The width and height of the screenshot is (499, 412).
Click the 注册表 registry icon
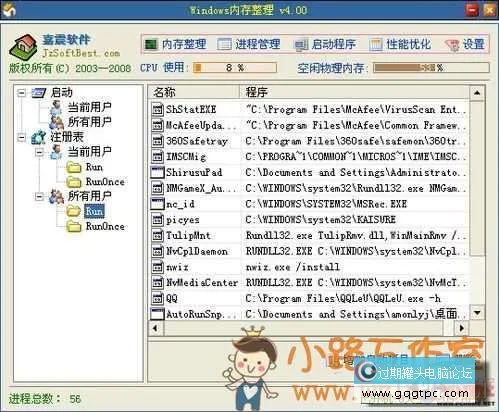point(39,137)
